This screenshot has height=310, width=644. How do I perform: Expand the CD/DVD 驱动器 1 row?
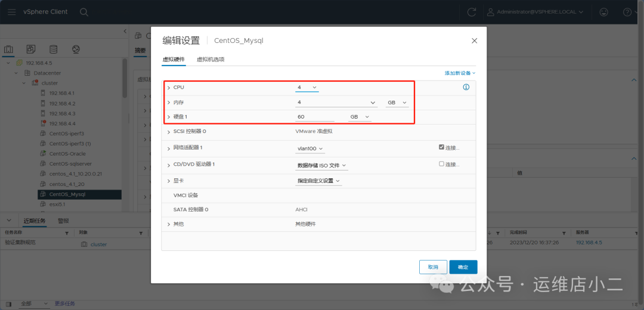(168, 165)
